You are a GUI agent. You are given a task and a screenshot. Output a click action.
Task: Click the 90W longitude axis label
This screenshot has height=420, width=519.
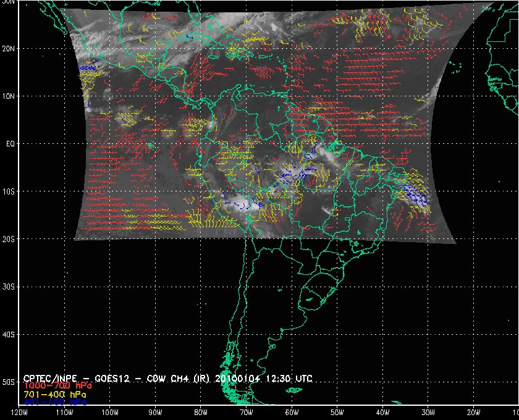click(154, 413)
